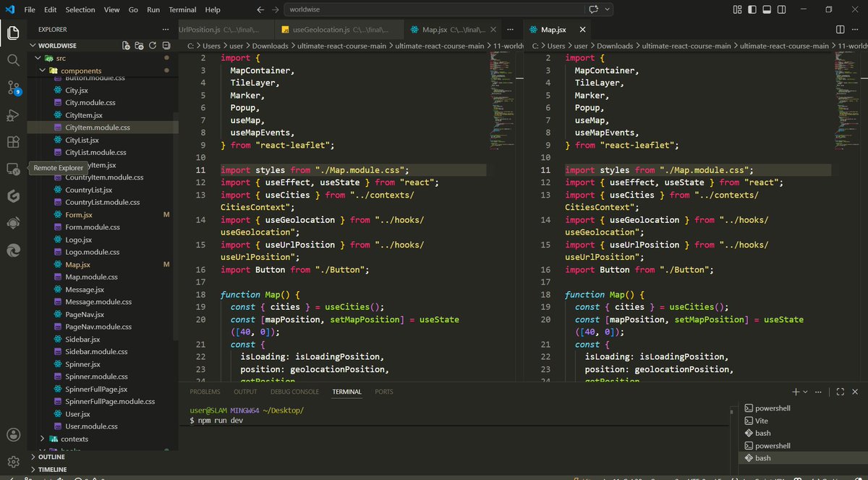Click New File icon in WORLDWISE header

point(126,45)
